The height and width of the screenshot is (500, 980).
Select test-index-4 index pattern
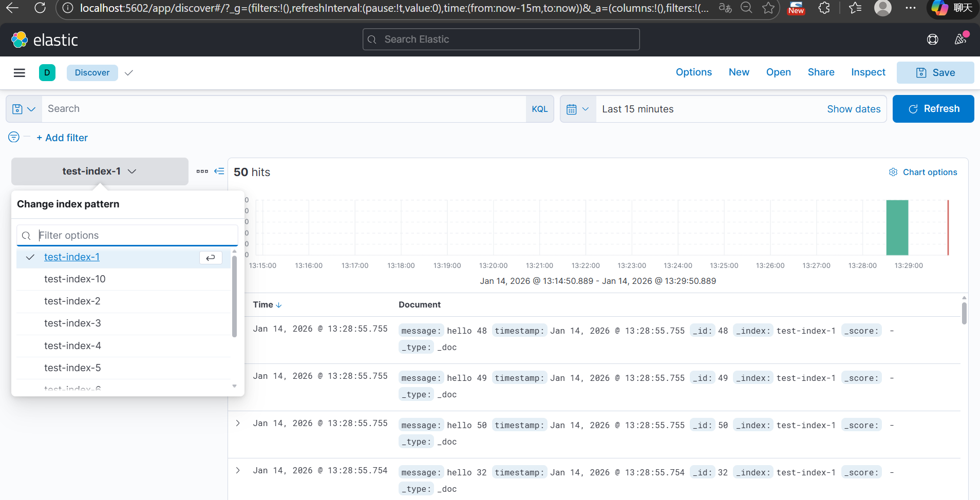(x=123, y=346)
